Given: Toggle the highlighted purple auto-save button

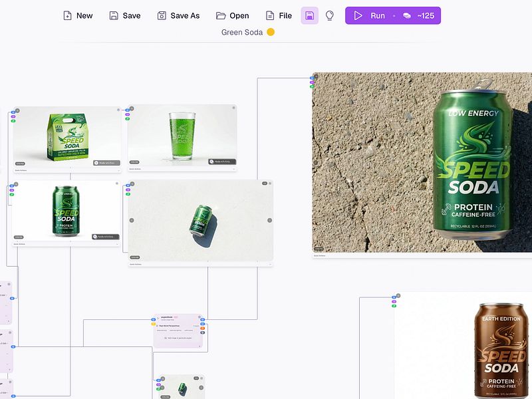Looking at the screenshot, I should (x=309, y=15).
